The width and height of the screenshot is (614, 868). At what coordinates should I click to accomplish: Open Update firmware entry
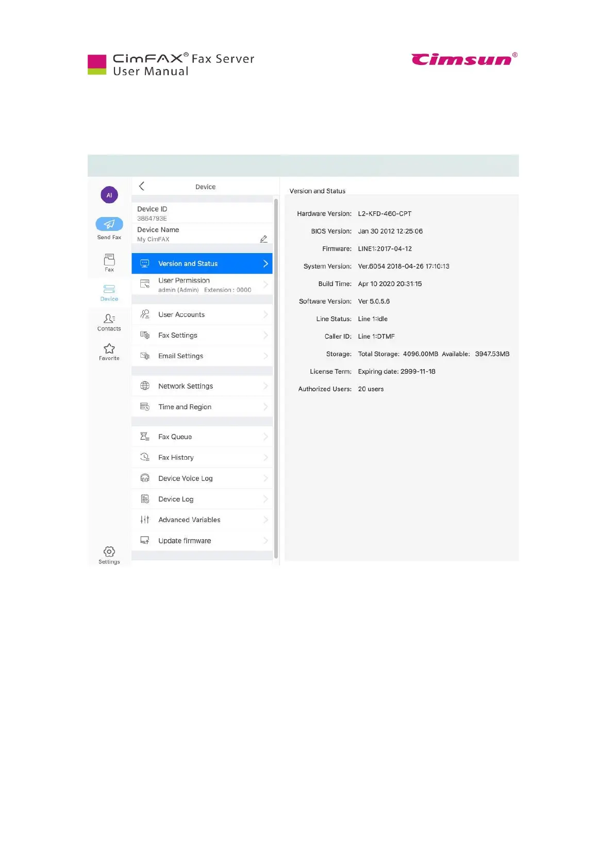[202, 540]
